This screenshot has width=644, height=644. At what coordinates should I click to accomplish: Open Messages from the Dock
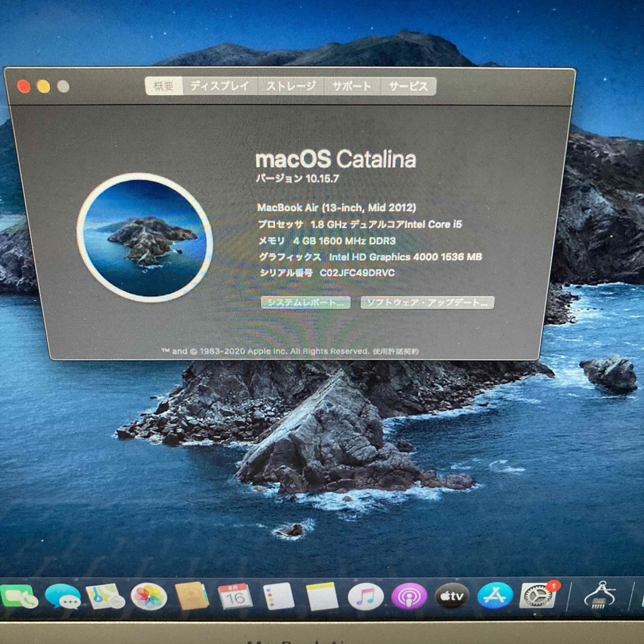(63, 596)
